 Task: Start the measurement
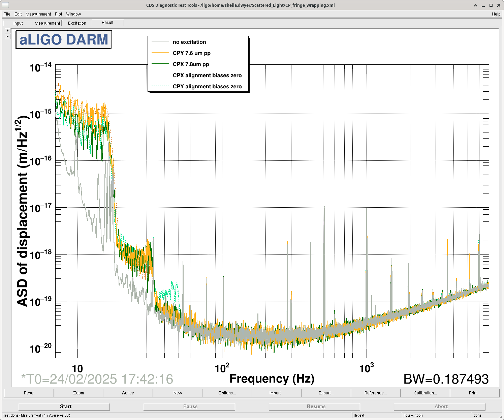click(x=64, y=407)
